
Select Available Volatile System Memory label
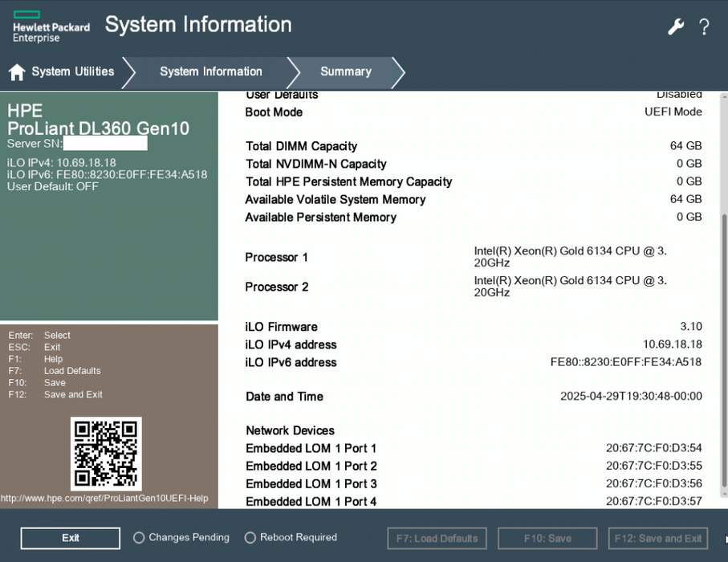point(336,200)
